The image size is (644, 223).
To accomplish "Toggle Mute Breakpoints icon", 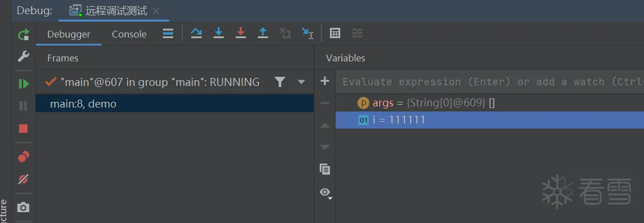I will point(23,179).
